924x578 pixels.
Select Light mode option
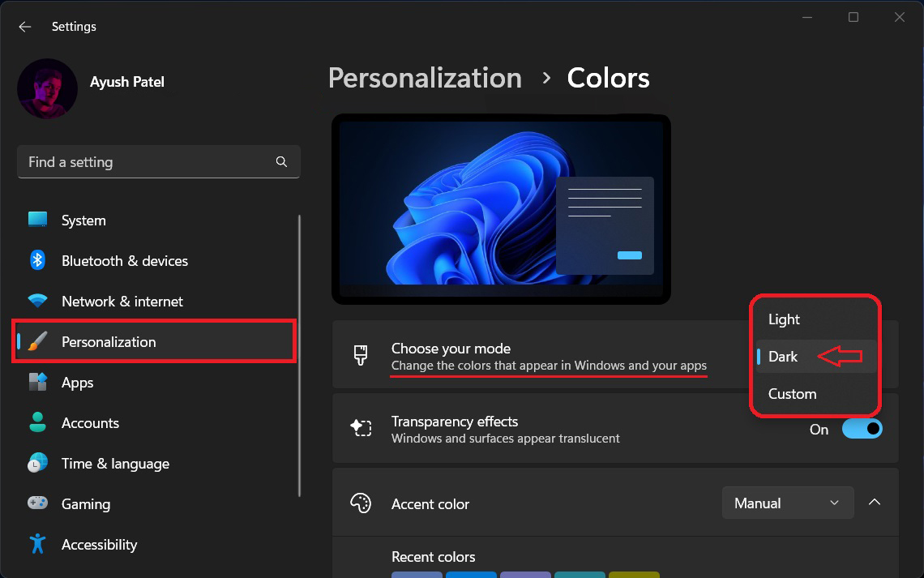tap(815, 319)
